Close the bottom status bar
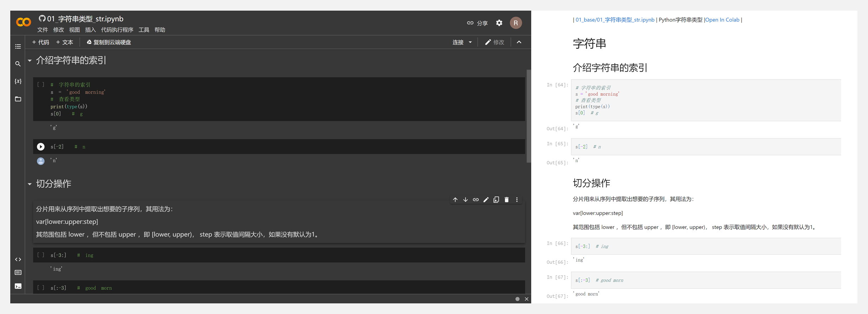 pyautogui.click(x=527, y=299)
